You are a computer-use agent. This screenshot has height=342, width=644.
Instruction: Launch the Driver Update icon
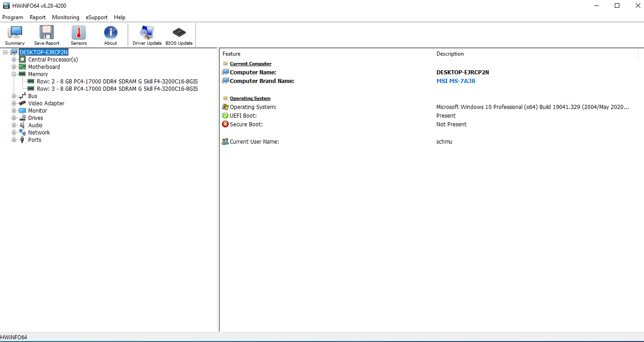coord(147,32)
